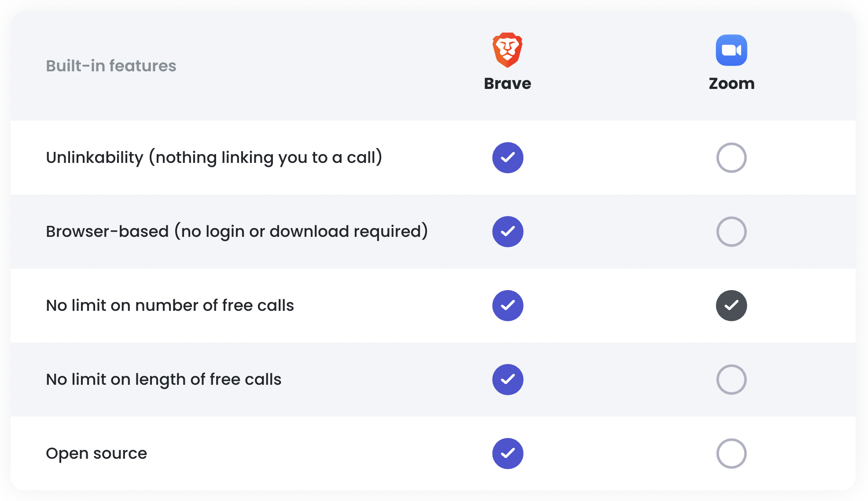Click Brave's checkmark for length of free calls

pyautogui.click(x=508, y=379)
